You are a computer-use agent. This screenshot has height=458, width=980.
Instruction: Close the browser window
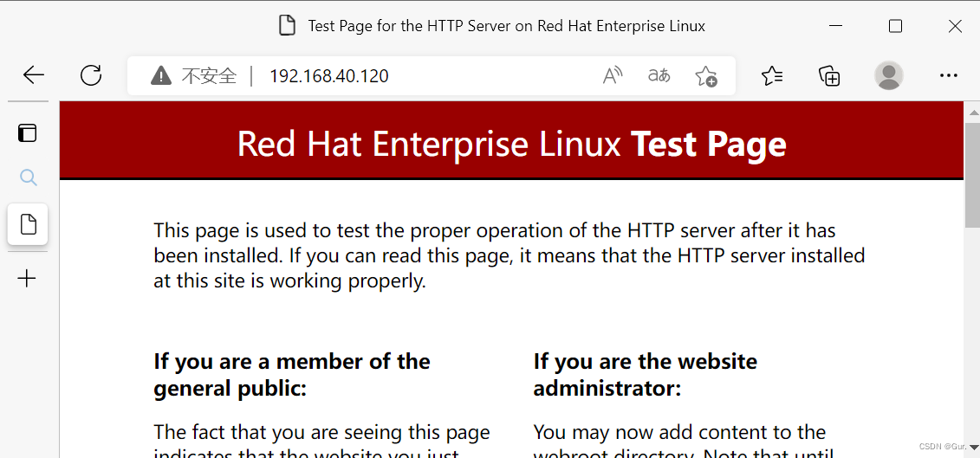(954, 26)
